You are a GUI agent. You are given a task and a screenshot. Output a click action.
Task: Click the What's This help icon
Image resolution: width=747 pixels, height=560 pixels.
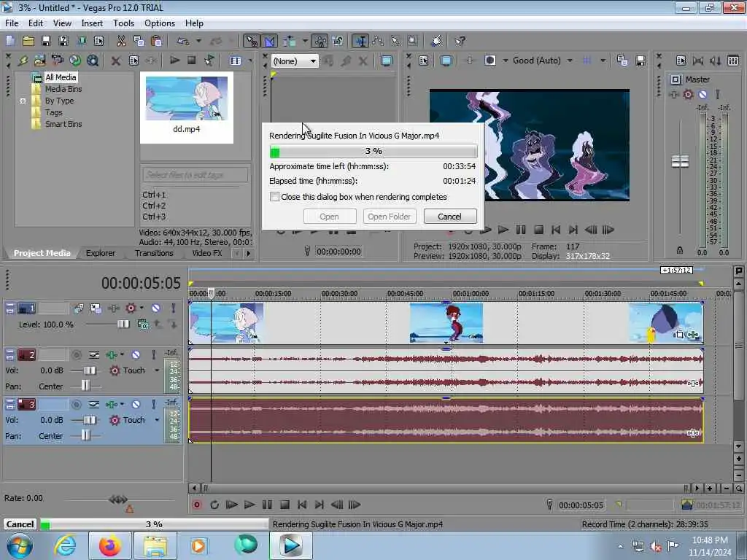(460, 41)
